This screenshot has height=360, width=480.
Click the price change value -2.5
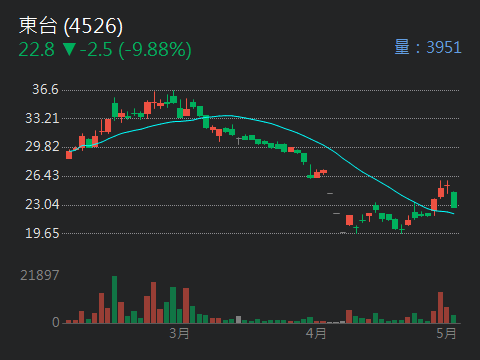(x=96, y=50)
